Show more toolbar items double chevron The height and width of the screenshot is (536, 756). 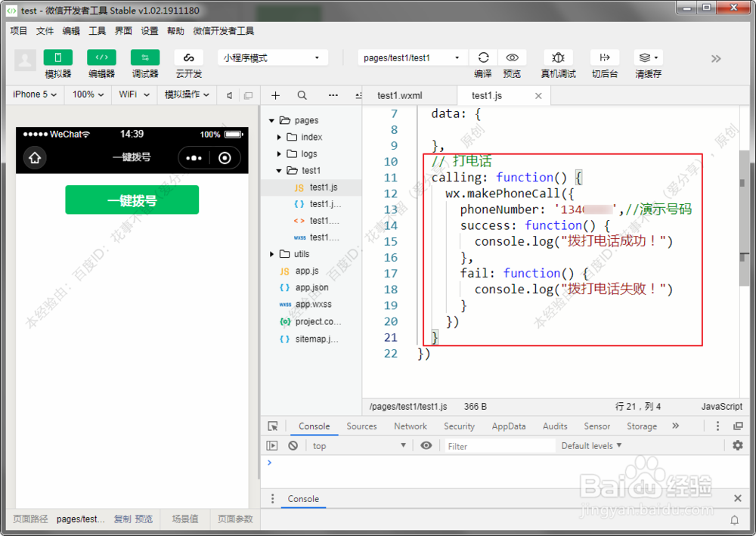point(716,59)
